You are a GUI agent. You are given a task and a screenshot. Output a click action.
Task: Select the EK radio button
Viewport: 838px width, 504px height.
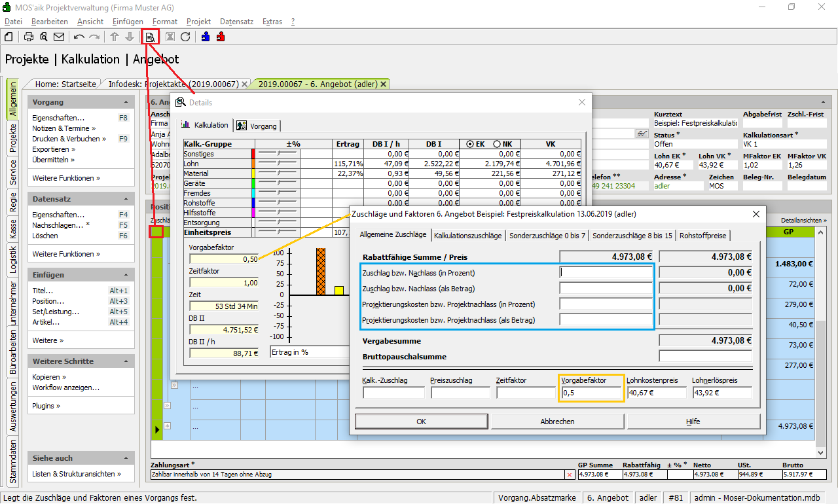tap(470, 144)
